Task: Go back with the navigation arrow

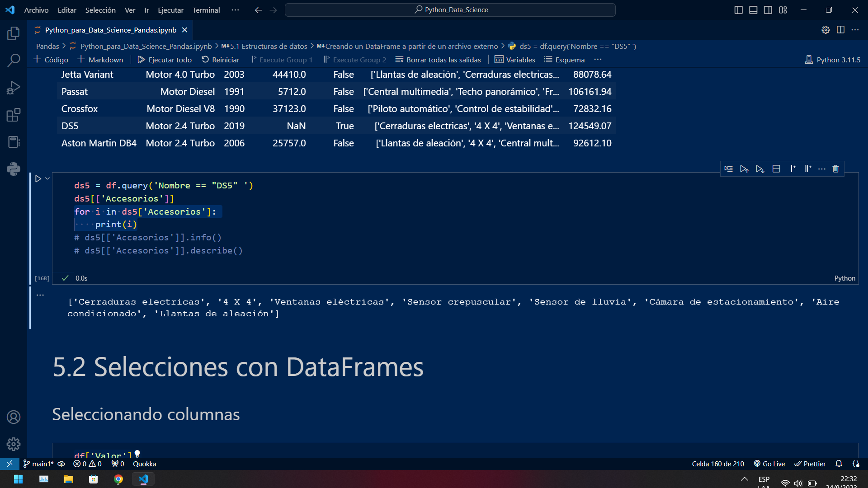Action: (x=258, y=10)
